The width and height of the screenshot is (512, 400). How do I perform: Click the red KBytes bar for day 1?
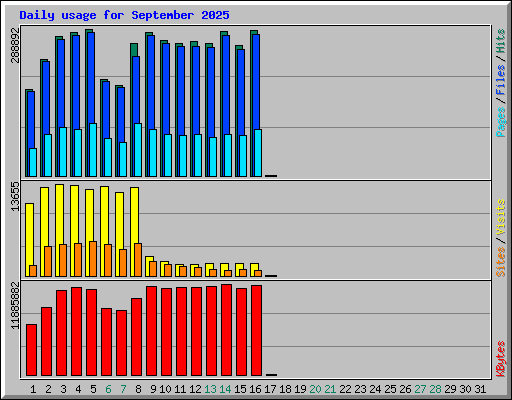pos(31,350)
